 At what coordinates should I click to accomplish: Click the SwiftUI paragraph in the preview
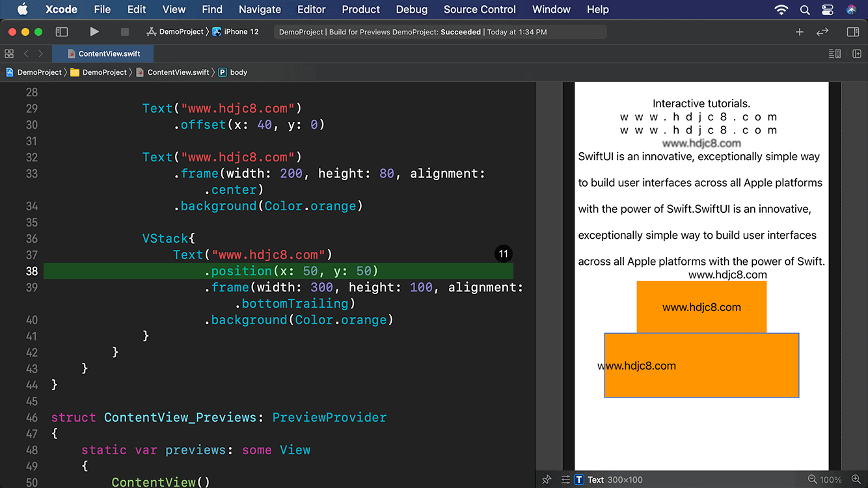point(701,209)
